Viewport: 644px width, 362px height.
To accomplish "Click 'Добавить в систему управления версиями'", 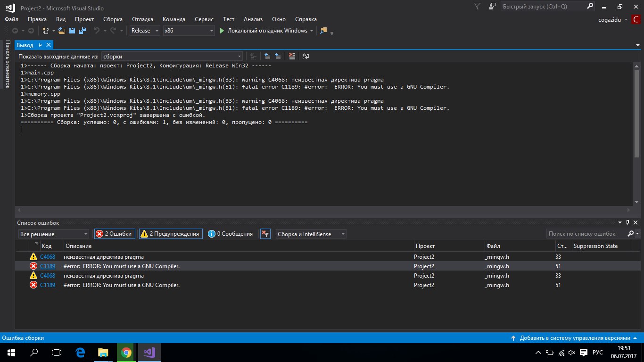I will point(575,338).
